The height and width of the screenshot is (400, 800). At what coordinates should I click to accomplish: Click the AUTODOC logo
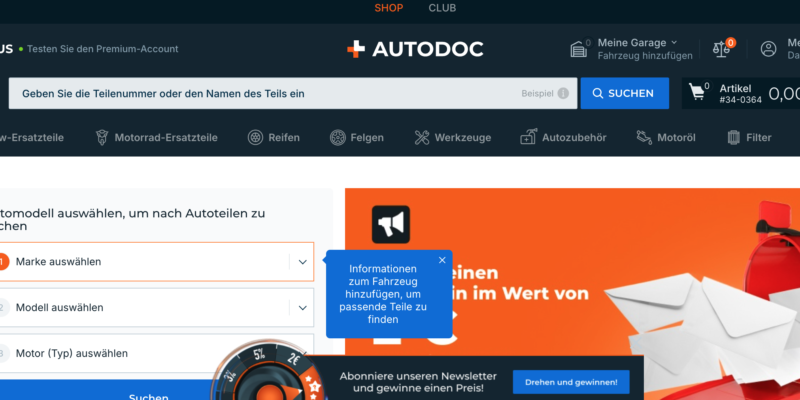coord(415,49)
